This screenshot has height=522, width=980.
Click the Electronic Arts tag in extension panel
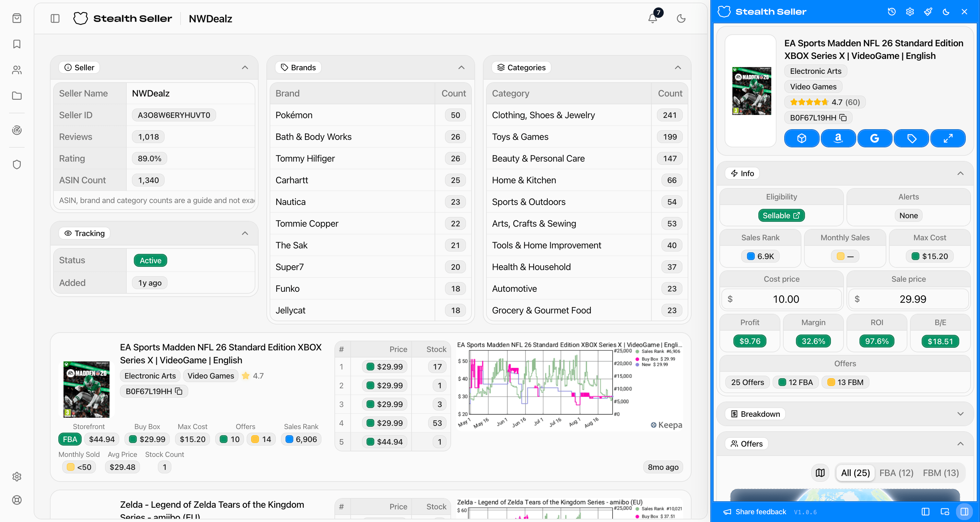click(x=816, y=71)
